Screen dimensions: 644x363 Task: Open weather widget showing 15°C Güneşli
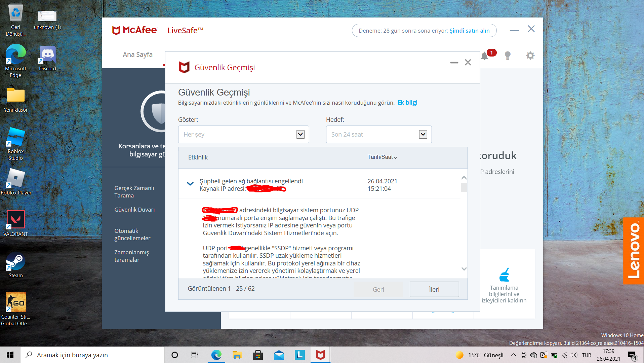[x=480, y=355]
